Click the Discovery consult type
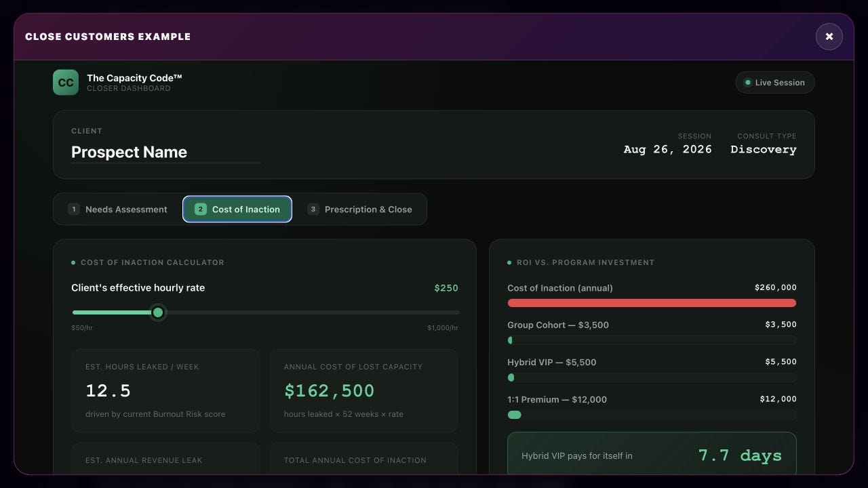The width and height of the screenshot is (868, 488). coord(763,149)
